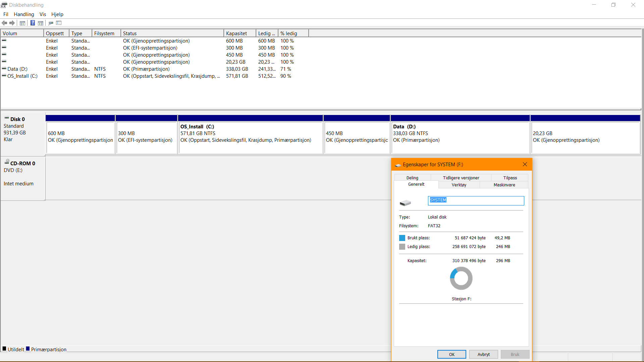Click the blue Brukt plass color swatch
The width and height of the screenshot is (644, 362).
point(402,238)
